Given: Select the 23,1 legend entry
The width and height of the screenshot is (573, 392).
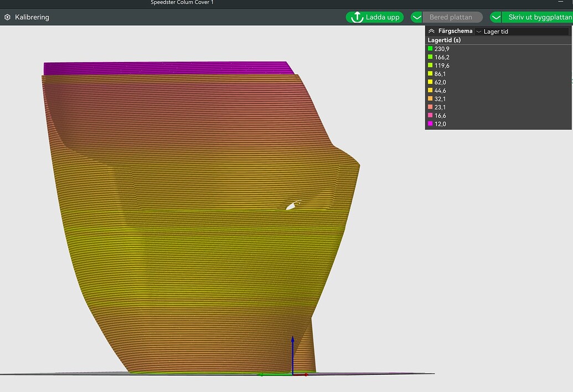Looking at the screenshot, I should click(437, 107).
